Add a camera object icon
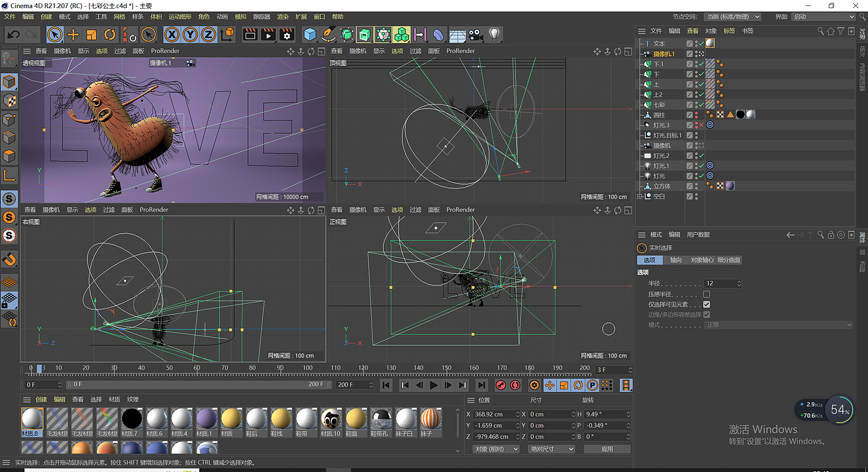The width and height of the screenshot is (868, 472). [x=475, y=35]
